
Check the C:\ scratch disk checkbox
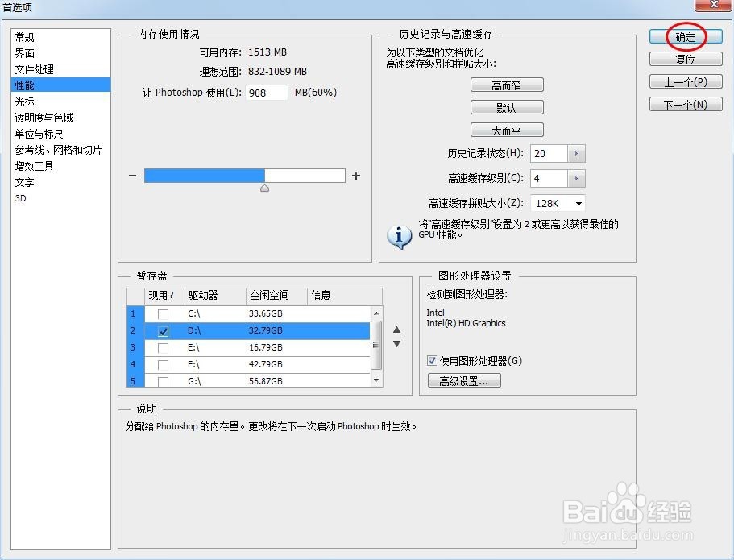pos(163,314)
